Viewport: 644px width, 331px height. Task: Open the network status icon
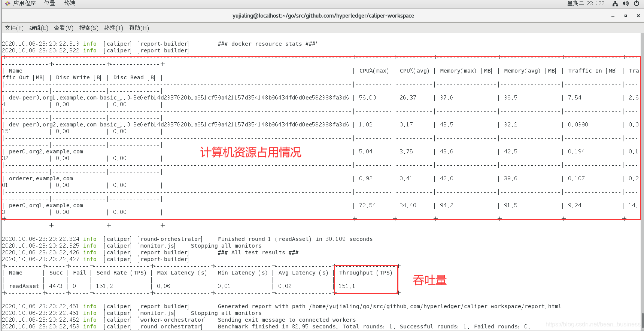pyautogui.click(x=615, y=3)
